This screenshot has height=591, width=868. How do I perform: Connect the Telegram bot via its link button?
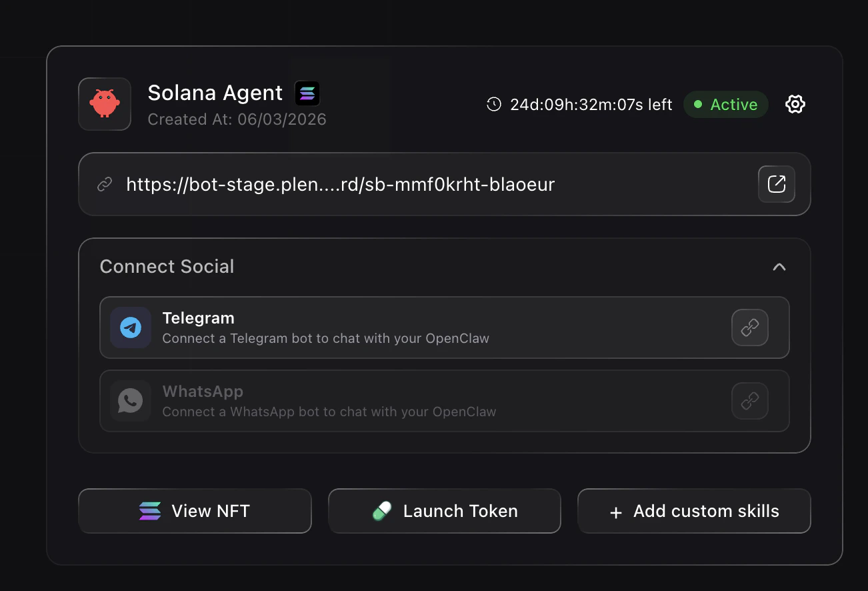coord(749,328)
